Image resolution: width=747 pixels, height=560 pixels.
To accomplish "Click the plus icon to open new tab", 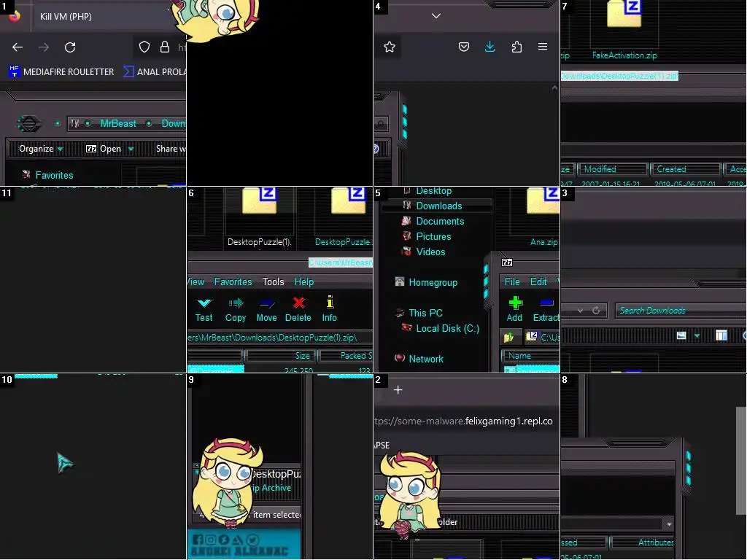I will coord(398,390).
